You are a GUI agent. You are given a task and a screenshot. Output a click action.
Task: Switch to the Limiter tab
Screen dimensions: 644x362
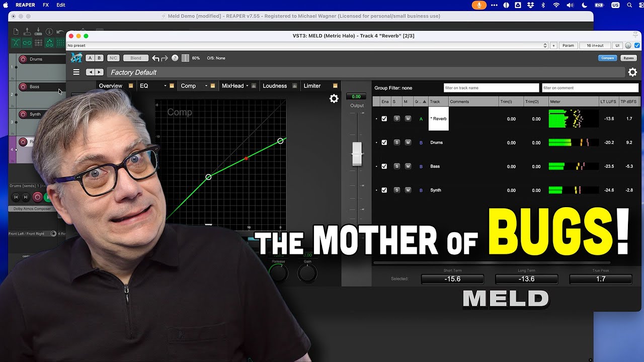tap(312, 86)
